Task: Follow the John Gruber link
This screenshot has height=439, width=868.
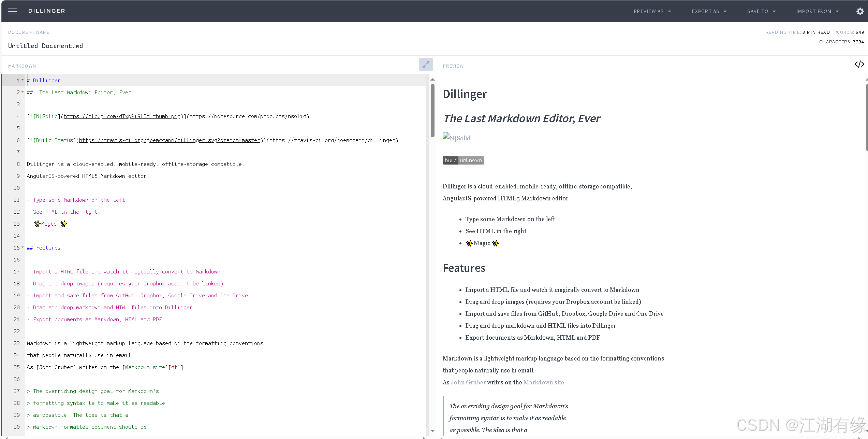Action: (468, 382)
